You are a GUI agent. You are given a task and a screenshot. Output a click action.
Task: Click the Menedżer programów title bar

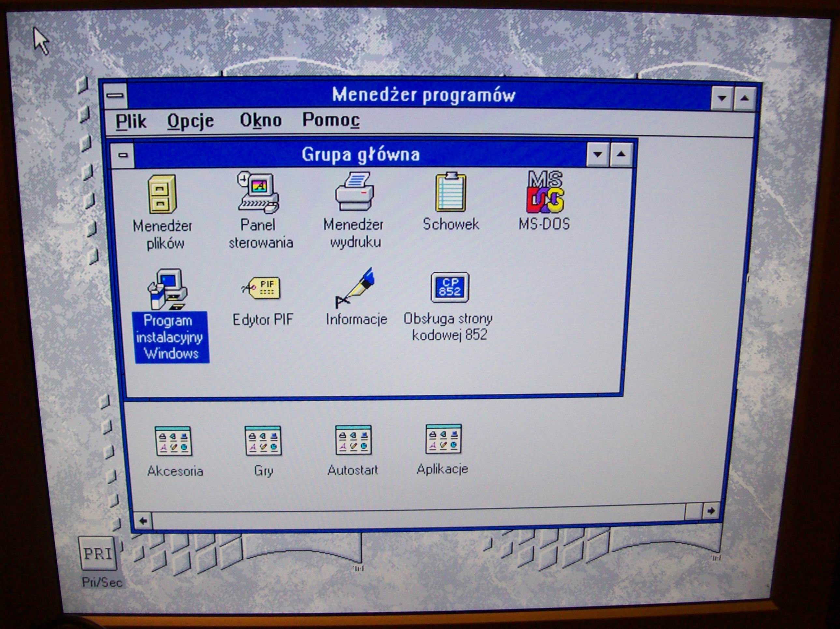click(x=419, y=95)
